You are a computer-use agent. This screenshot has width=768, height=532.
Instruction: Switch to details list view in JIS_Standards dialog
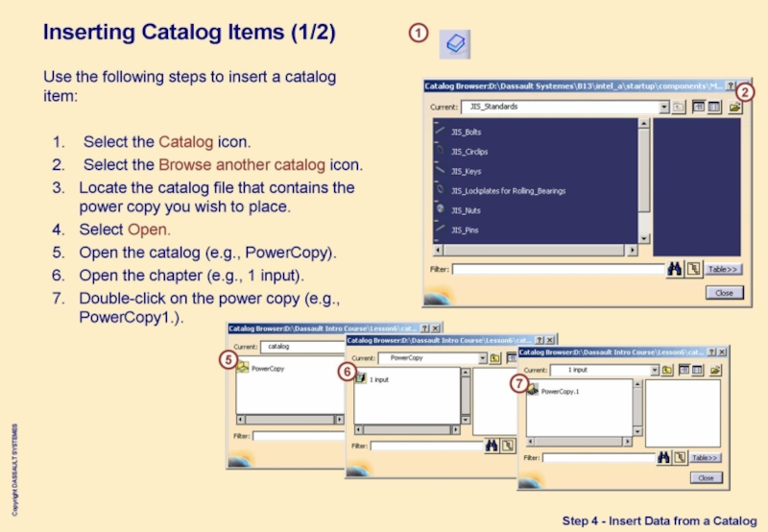click(x=714, y=108)
